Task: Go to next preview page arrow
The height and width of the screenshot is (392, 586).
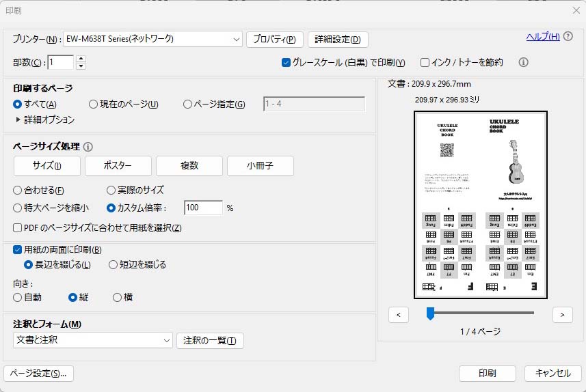Action: (562, 314)
